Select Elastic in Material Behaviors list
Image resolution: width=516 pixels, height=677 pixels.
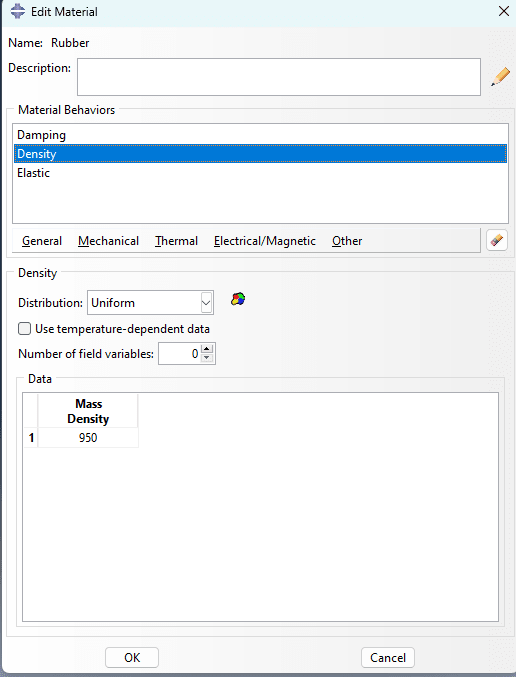tap(260, 173)
